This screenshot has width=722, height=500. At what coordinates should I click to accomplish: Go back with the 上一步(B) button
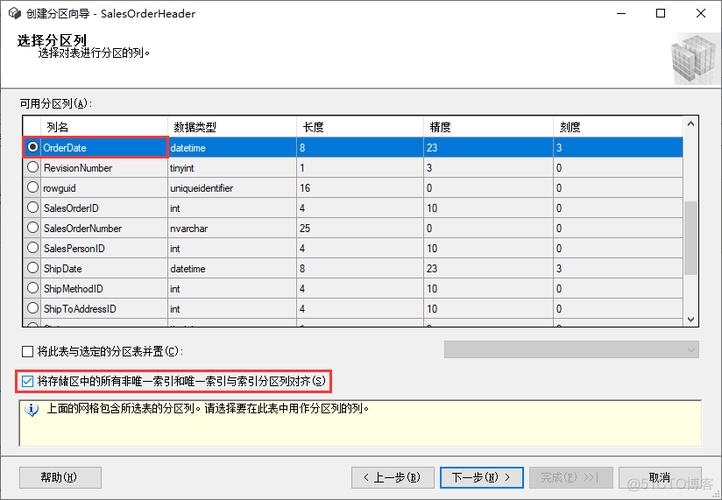pos(392,477)
